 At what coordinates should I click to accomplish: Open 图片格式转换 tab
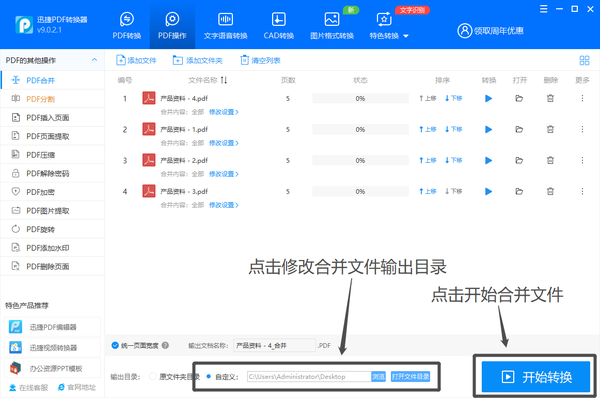coord(332,26)
